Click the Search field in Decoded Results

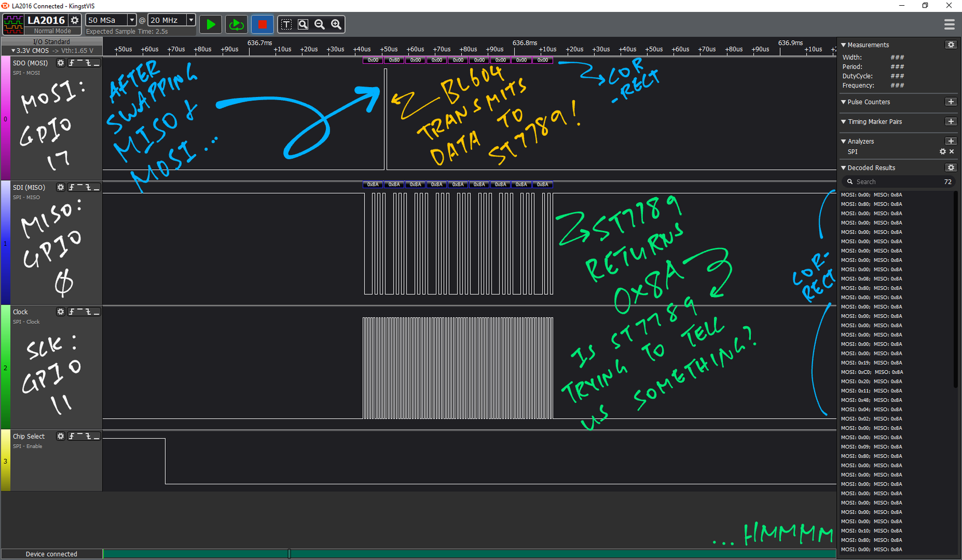click(x=895, y=182)
